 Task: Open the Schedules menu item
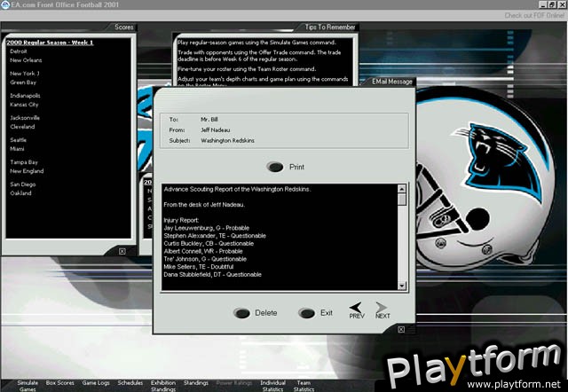[x=130, y=382]
